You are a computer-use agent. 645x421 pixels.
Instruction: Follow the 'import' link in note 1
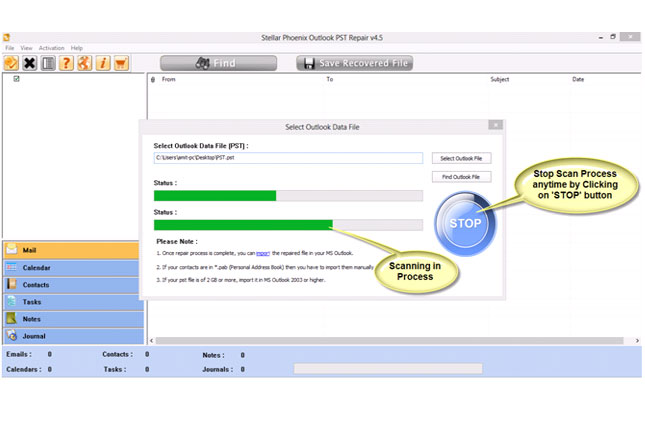263,253
